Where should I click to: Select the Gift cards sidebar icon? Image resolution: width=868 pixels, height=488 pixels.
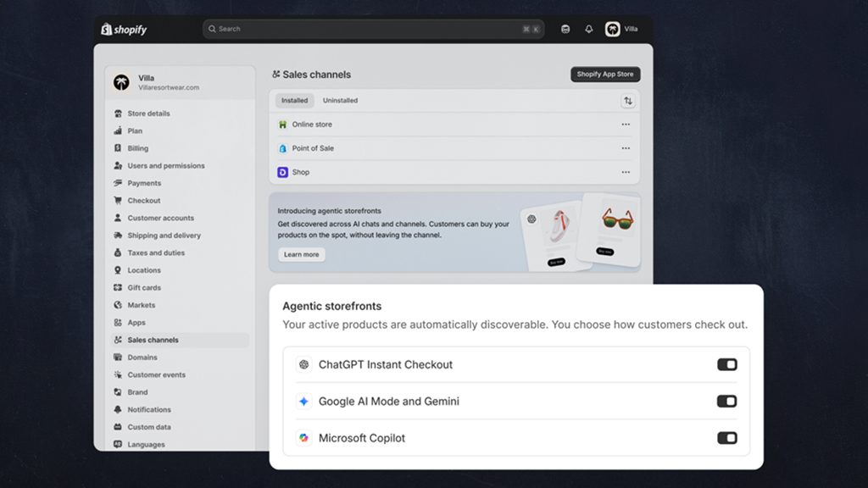tap(119, 287)
